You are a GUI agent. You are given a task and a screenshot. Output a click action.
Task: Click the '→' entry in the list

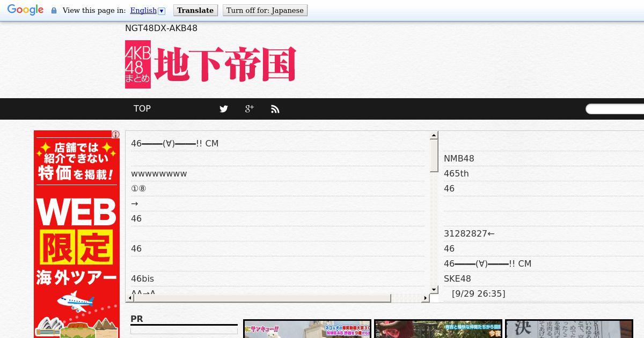tap(135, 203)
